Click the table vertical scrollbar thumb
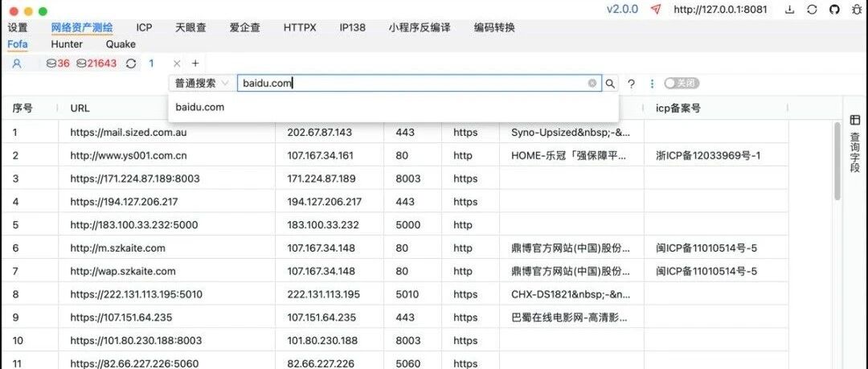Viewport: 868px width, 369px height. click(x=837, y=161)
